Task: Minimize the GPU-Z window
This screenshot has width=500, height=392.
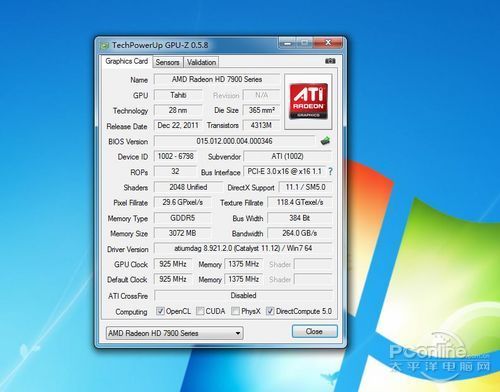Action: pyautogui.click(x=288, y=43)
